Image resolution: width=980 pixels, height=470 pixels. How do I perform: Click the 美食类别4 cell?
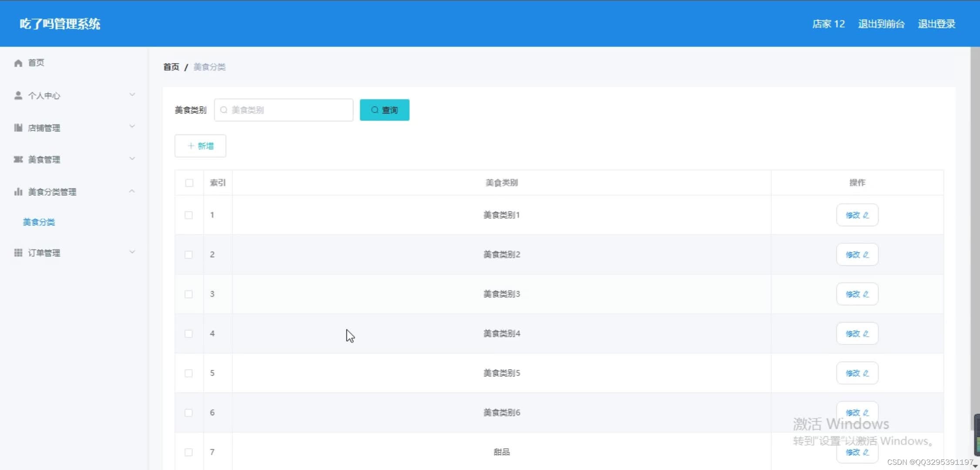point(502,334)
